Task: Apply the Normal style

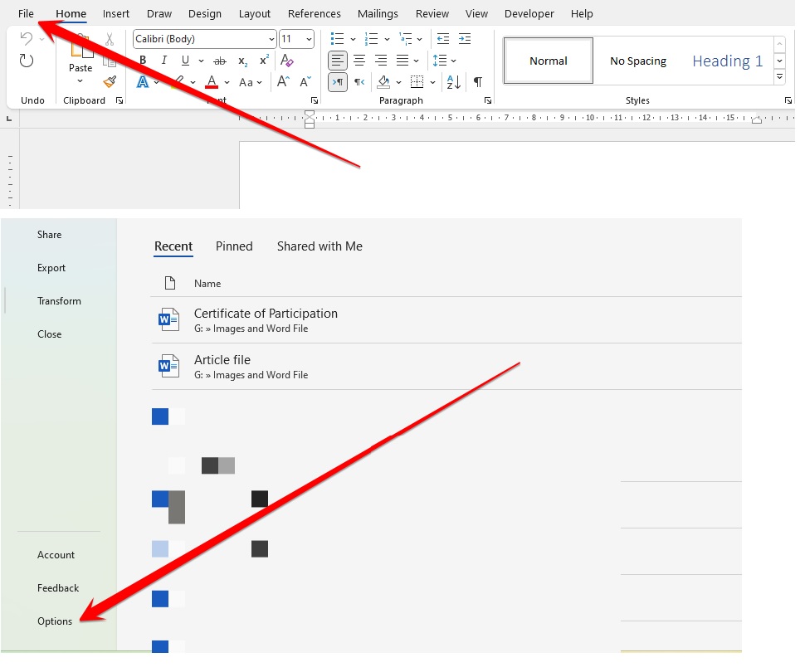Action: (548, 61)
